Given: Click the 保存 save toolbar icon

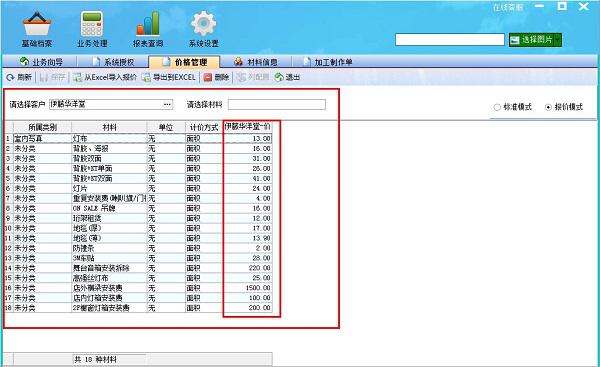Looking at the screenshot, I should 43,77.
